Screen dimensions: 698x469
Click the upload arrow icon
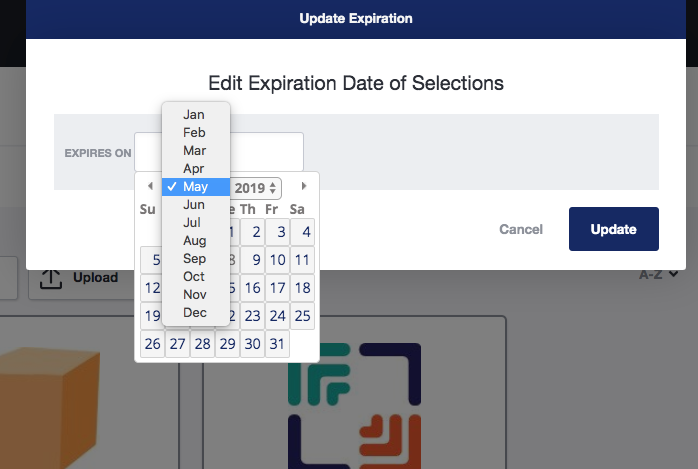click(50, 279)
